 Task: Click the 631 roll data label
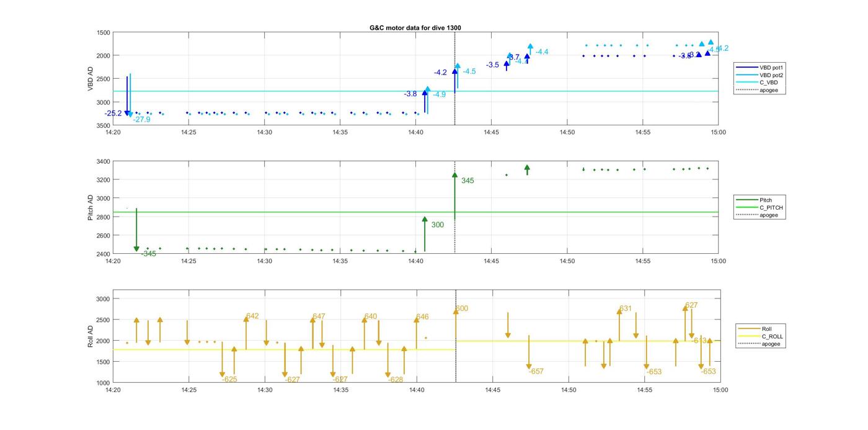point(625,309)
